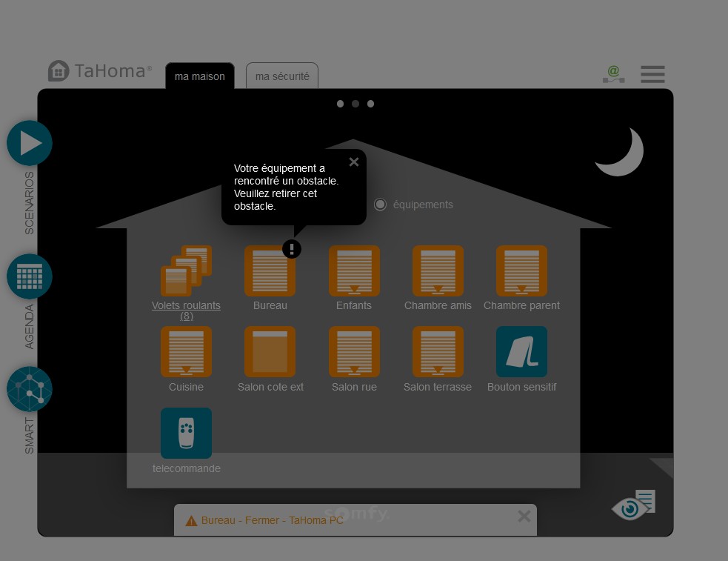Click the third page indicator dot
This screenshot has width=728, height=561.
click(x=371, y=104)
